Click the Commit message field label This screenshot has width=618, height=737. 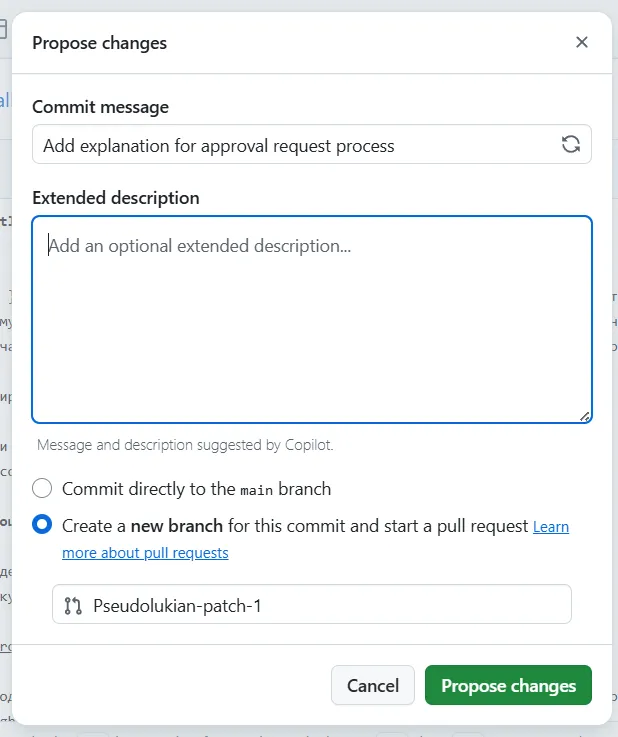(x=100, y=107)
